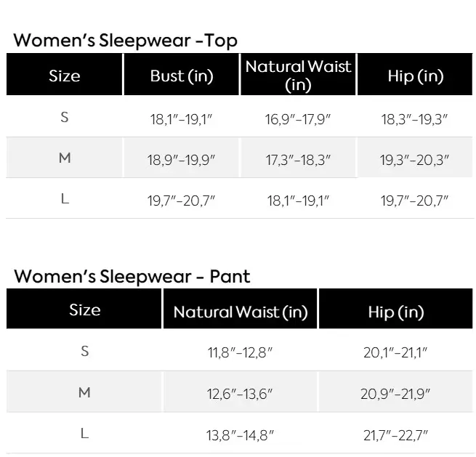Click Natural Waist (in) header in Pant table
This screenshot has width=476, height=457.
pos(241,312)
